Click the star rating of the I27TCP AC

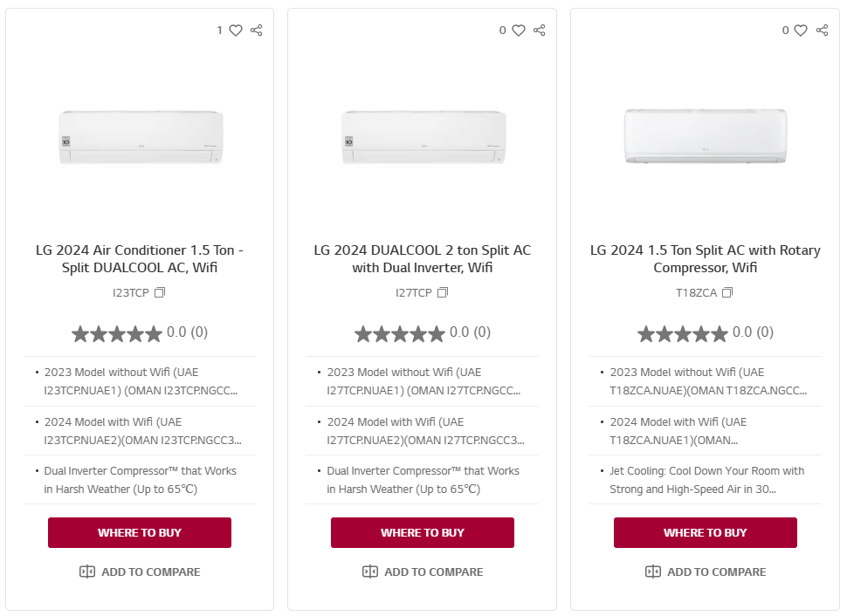click(400, 333)
